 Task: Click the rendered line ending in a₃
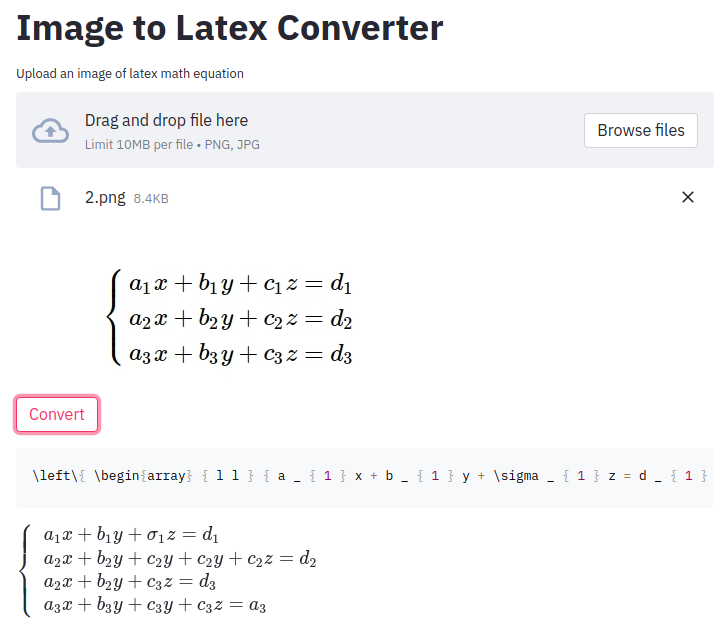click(155, 605)
